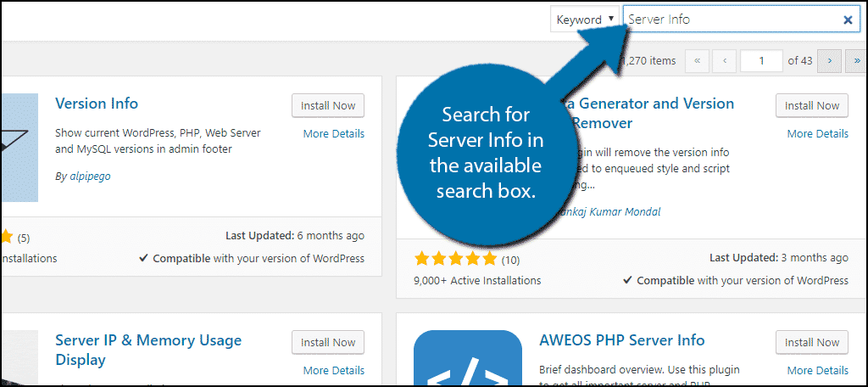Click the current page number field
868x387 pixels.
point(762,61)
